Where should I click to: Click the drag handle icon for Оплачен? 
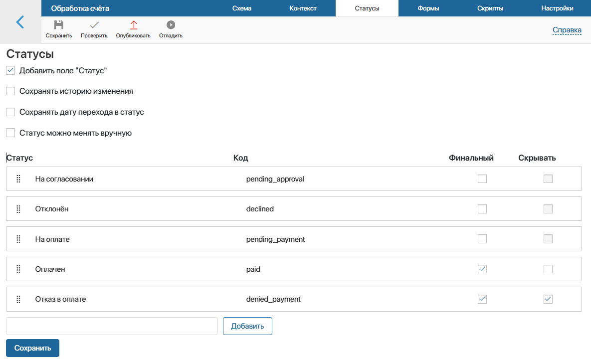coord(18,269)
